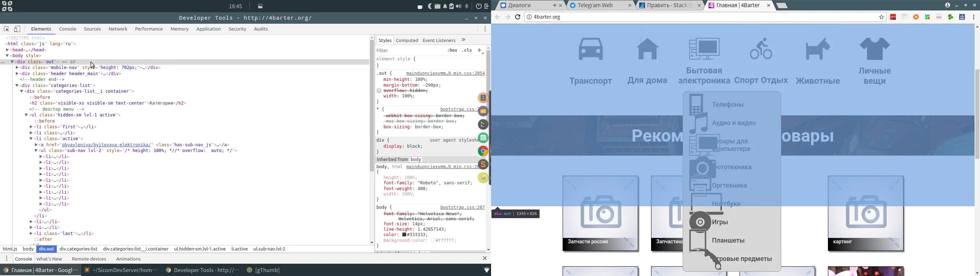
Task: Reload the 4barter.org page
Action: coord(518,17)
